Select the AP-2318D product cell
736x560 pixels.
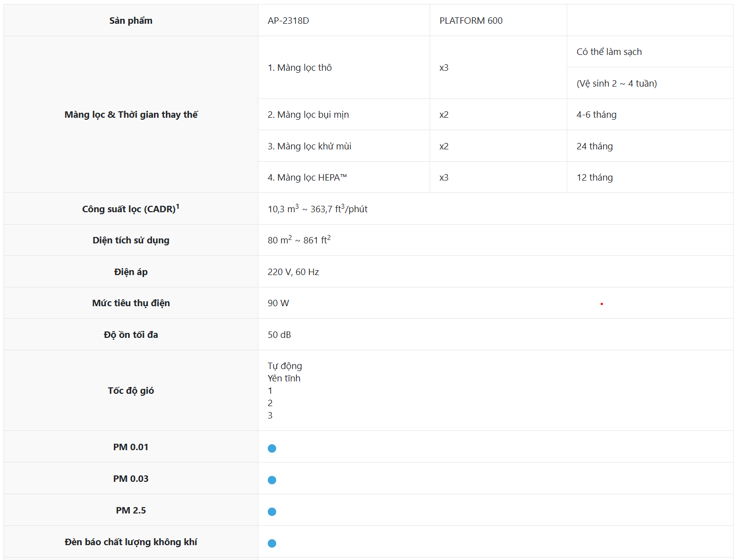(x=288, y=21)
